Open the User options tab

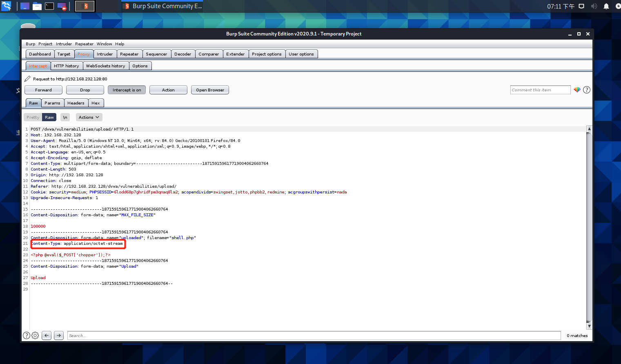coord(301,54)
